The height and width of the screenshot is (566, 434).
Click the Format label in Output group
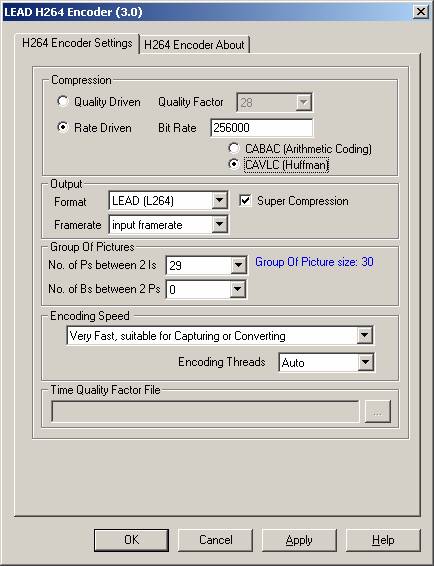[70, 201]
